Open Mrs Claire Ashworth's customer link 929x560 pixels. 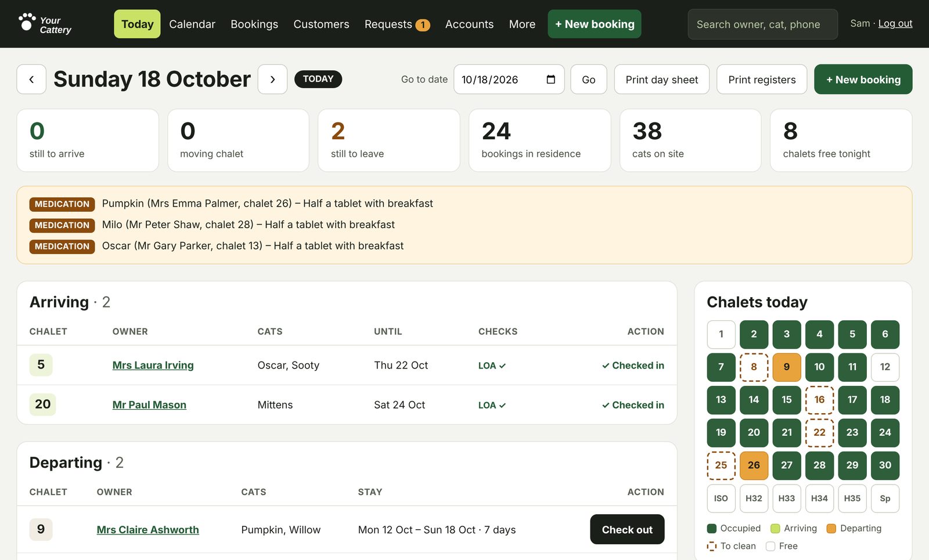[x=147, y=529]
